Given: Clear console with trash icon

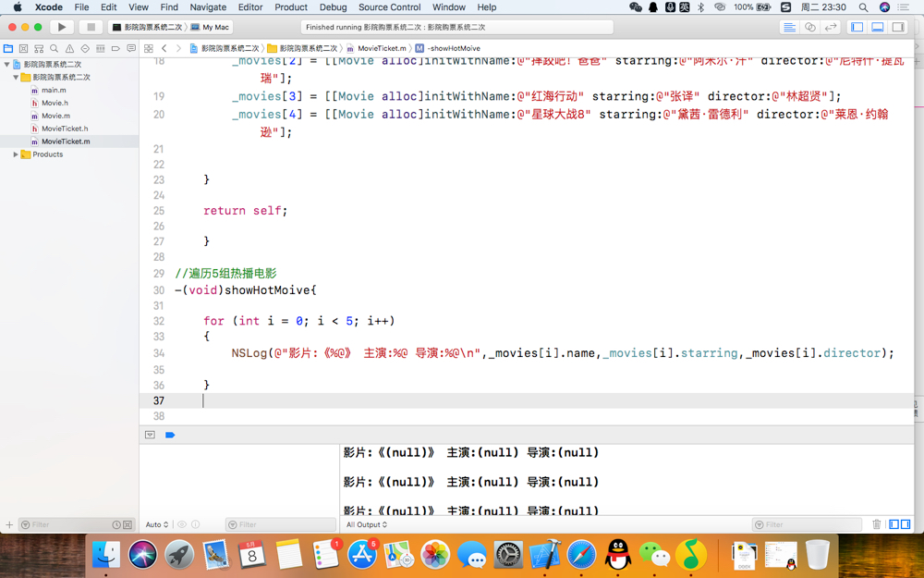Looking at the screenshot, I should (x=876, y=524).
